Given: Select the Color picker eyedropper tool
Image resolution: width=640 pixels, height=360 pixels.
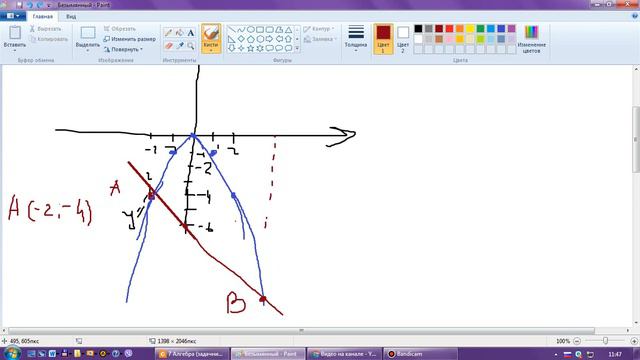Looking at the screenshot, I should [x=180, y=46].
